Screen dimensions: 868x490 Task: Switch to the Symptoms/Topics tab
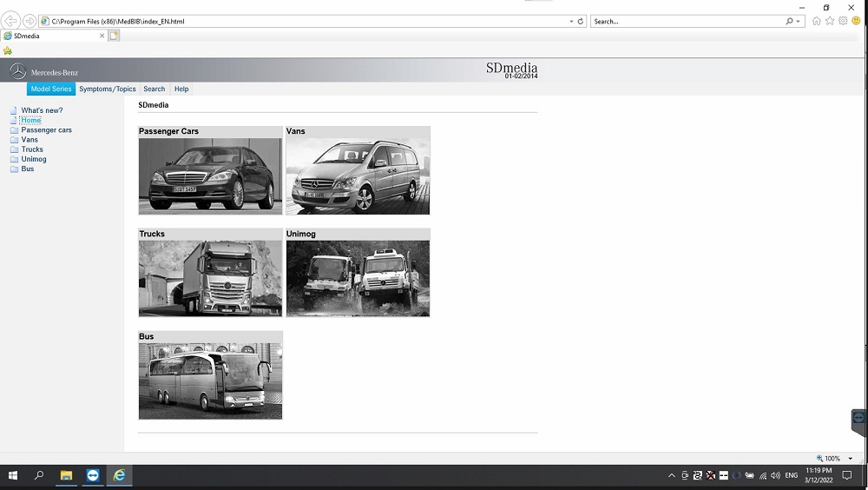[x=108, y=89]
